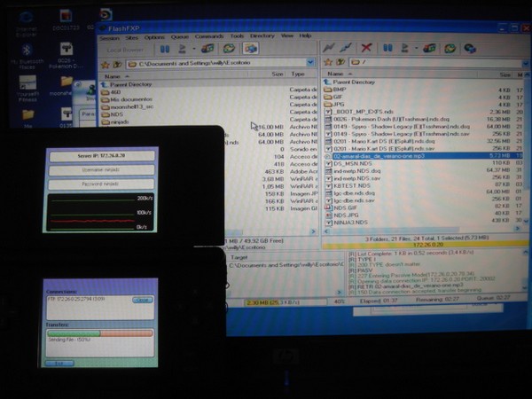Open the Internet Explorer desktop icon
This screenshot has height=399, width=532.
point(26,24)
